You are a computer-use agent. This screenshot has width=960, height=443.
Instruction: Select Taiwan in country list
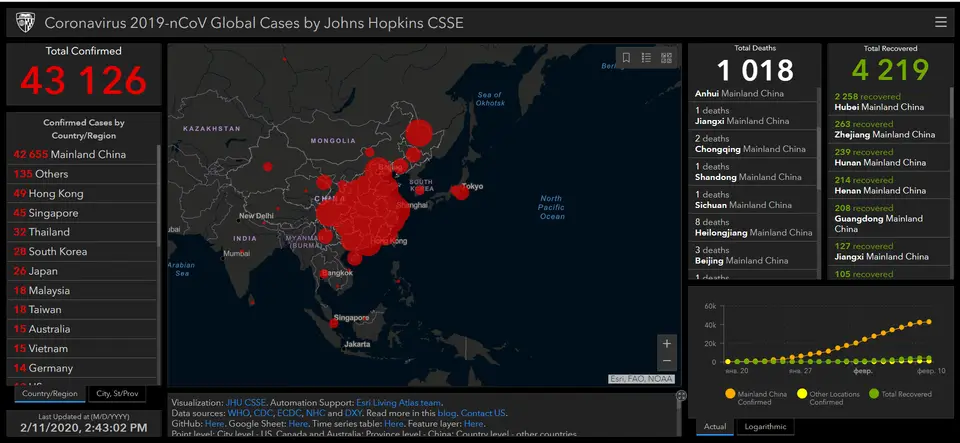(82, 310)
